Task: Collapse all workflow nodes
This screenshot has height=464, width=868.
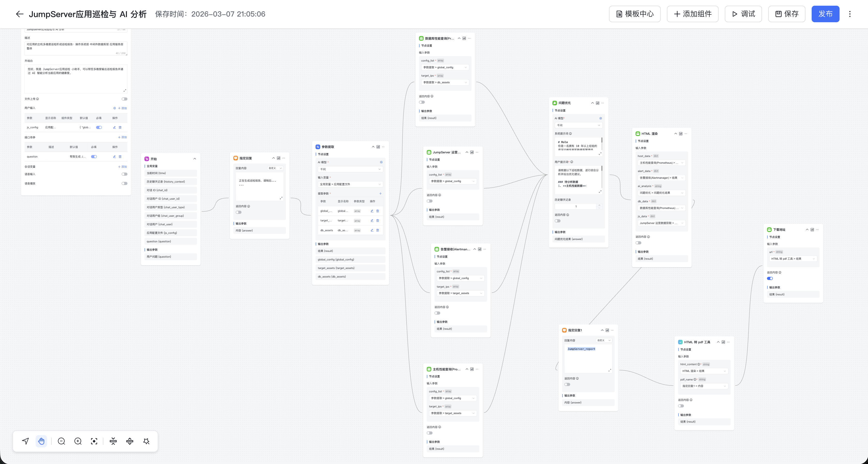Action: [x=113, y=441]
